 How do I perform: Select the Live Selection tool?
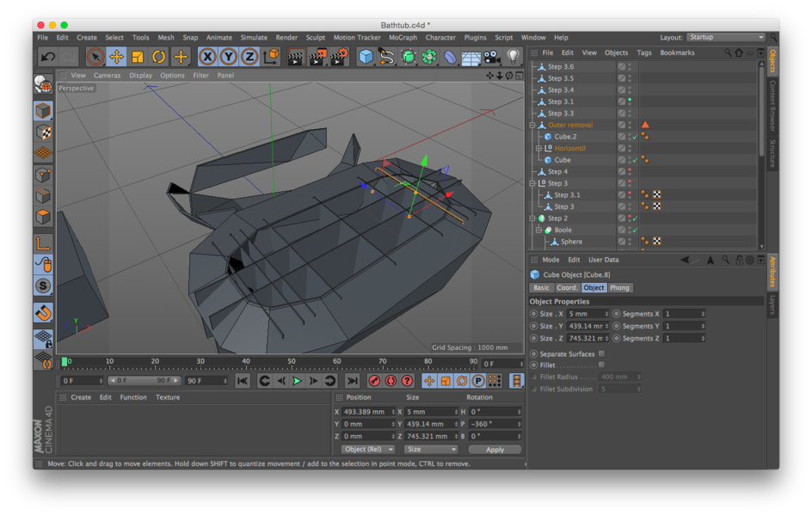(95, 57)
